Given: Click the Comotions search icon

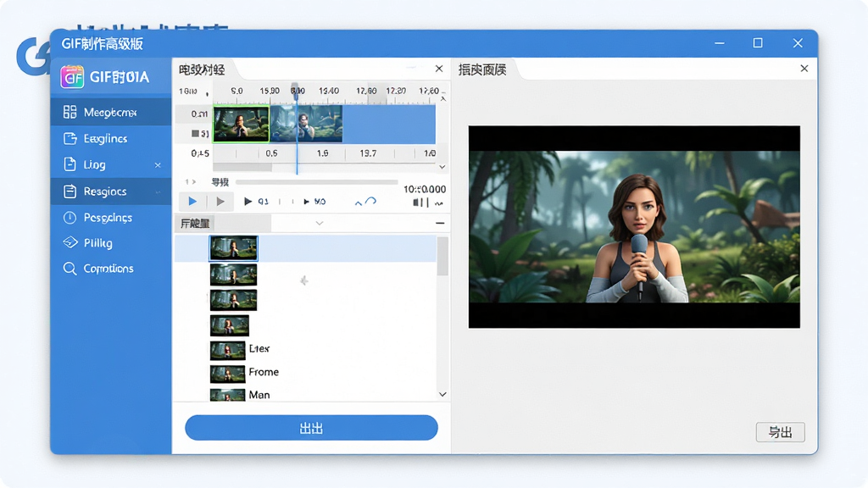Looking at the screenshot, I should tap(70, 269).
